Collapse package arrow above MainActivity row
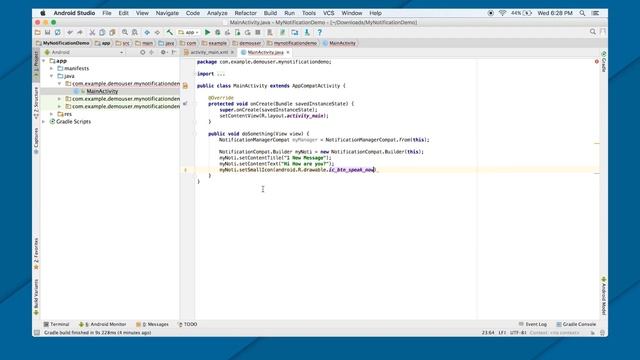640x360 pixels. pos(60,84)
